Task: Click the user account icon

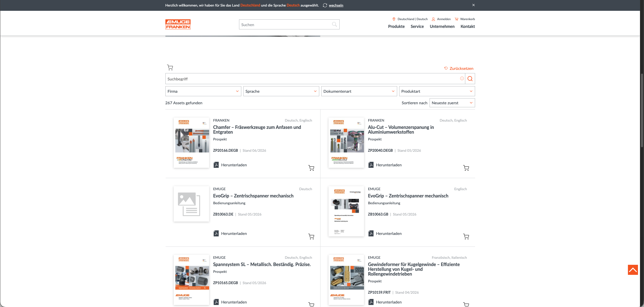Action: point(433,19)
